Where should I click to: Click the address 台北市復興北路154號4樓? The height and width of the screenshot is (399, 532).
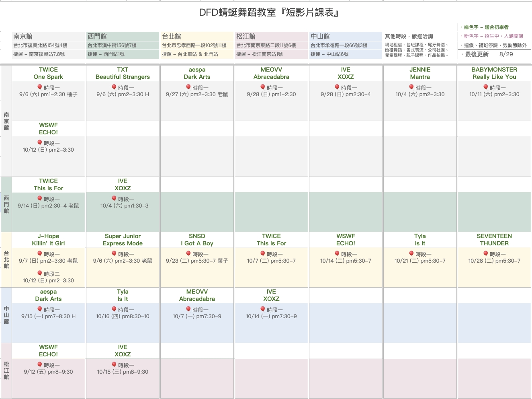(x=40, y=45)
